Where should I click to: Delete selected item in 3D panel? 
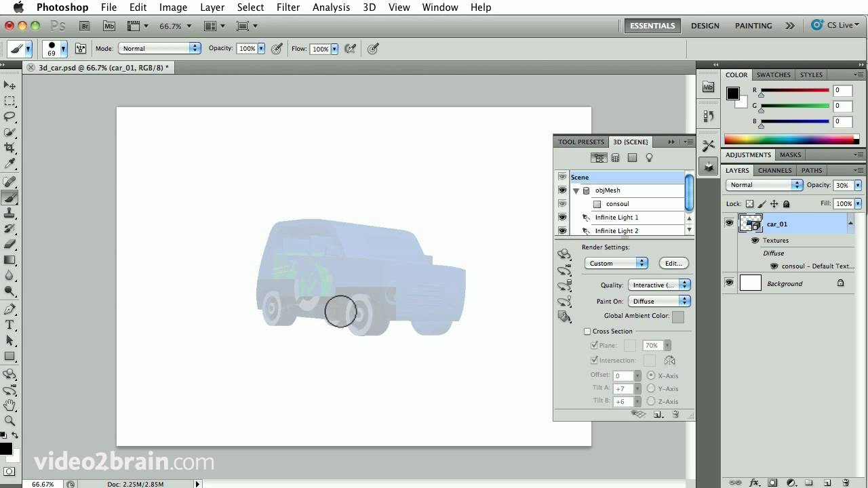click(x=675, y=414)
